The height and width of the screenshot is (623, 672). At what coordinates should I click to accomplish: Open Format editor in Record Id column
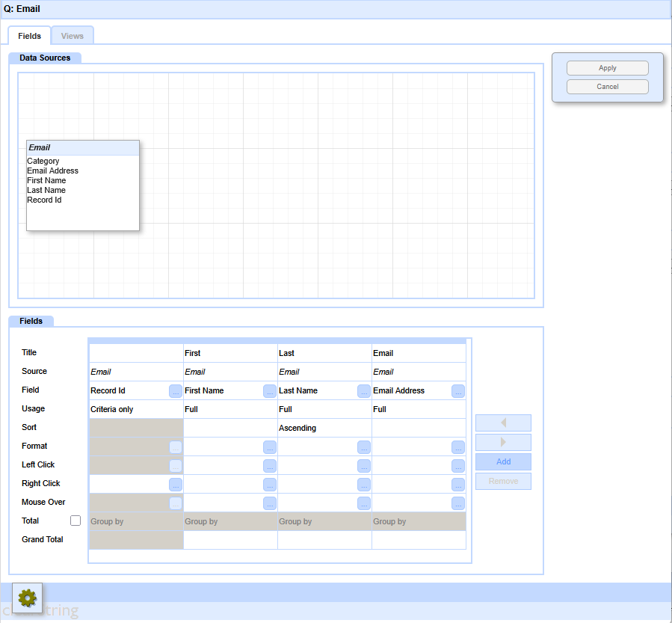pos(175,447)
